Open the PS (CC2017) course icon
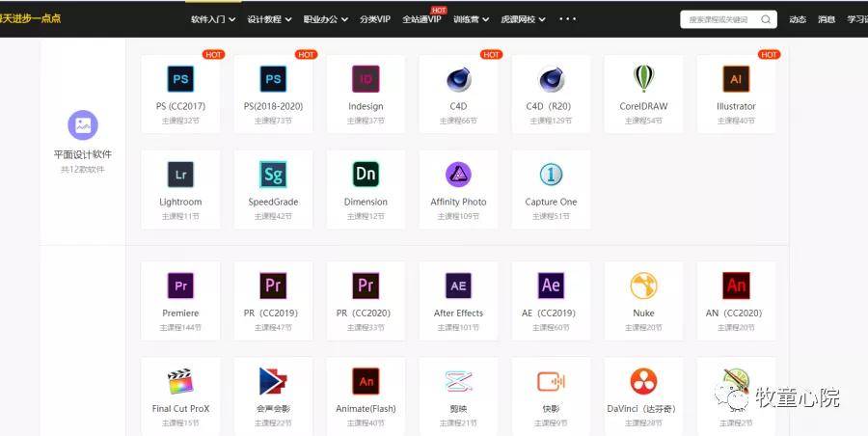The image size is (868, 436). coord(180,79)
